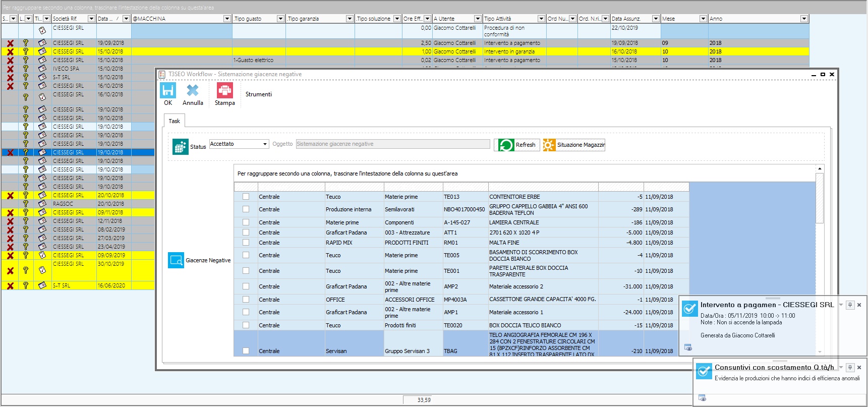
Task: Pin the Consuntivi con scostamento notification
Action: click(850, 368)
